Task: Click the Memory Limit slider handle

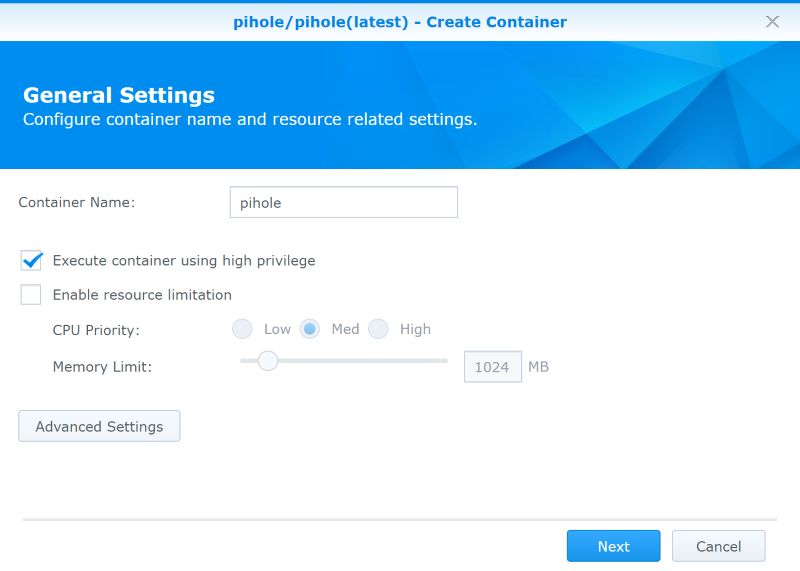Action: [x=267, y=361]
